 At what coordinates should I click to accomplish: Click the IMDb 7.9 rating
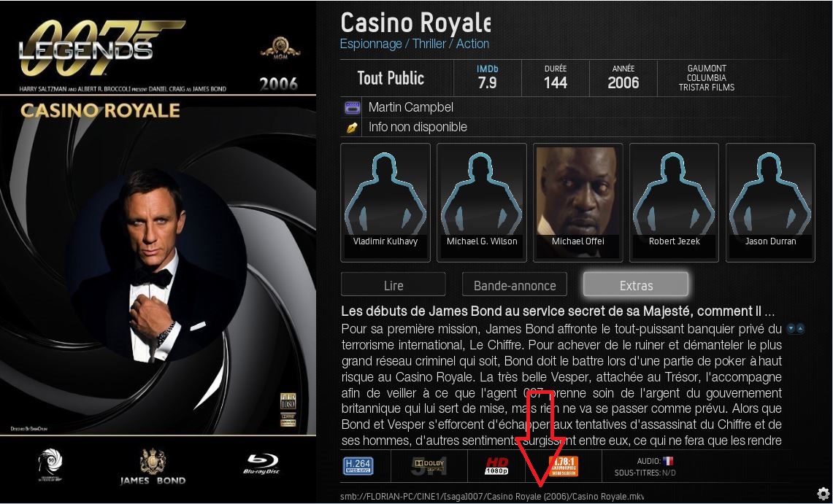tap(487, 77)
